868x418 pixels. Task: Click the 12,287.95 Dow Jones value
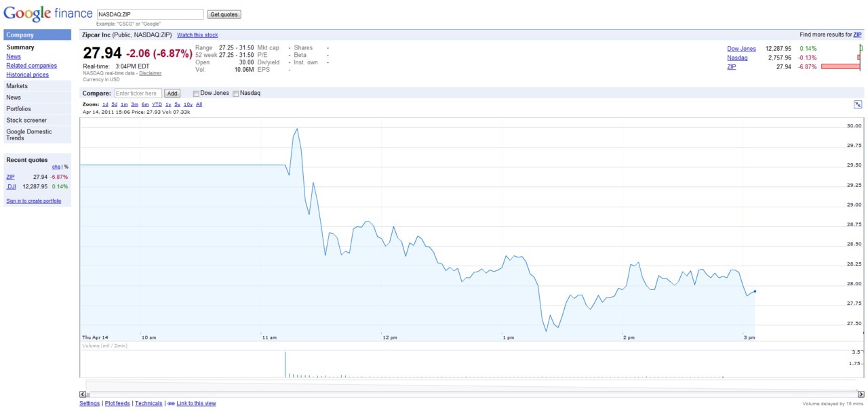click(x=778, y=49)
